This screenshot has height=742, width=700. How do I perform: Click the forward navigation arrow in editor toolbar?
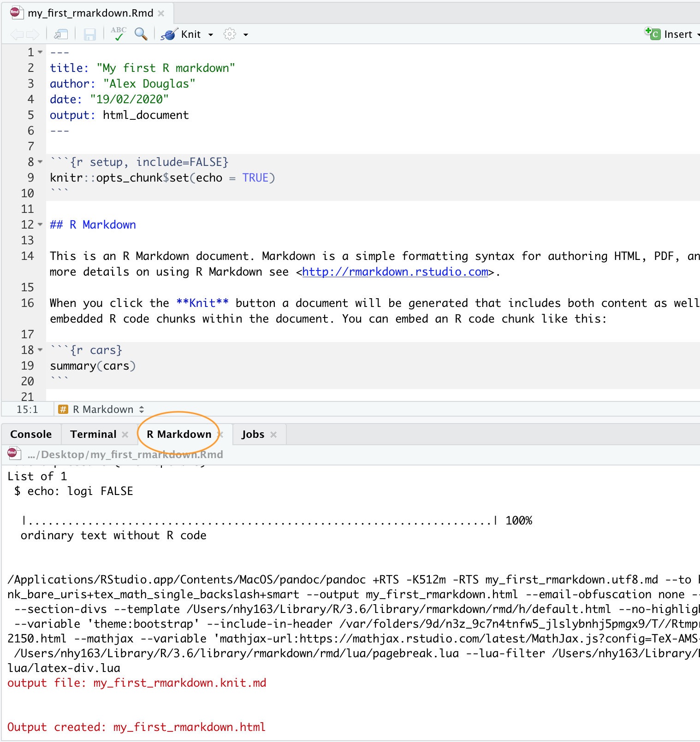point(33,34)
